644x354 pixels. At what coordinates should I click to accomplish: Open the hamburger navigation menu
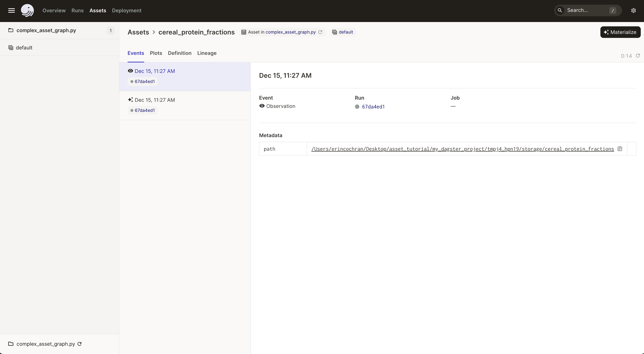pos(11,10)
